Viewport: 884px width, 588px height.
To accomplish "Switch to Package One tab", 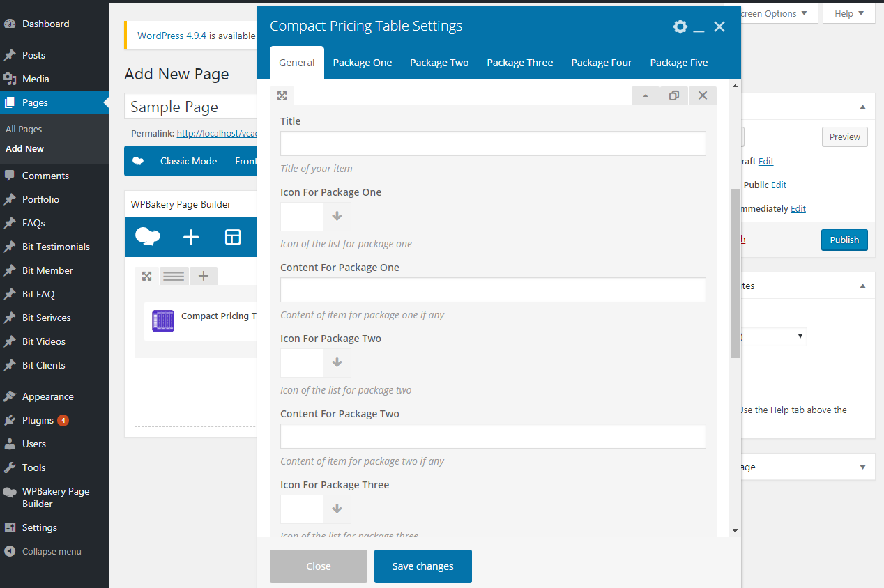I will (x=362, y=63).
